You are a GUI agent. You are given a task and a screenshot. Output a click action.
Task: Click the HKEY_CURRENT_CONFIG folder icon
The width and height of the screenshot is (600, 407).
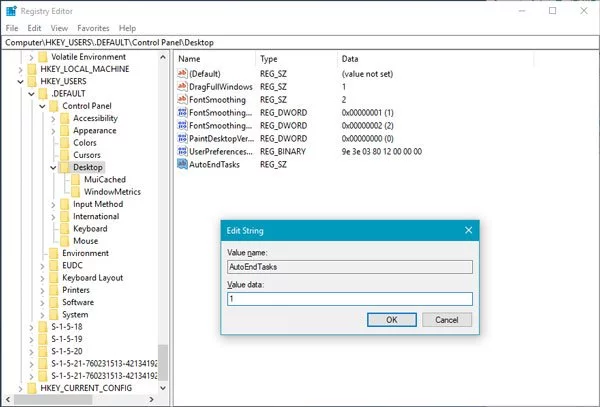tap(31, 387)
